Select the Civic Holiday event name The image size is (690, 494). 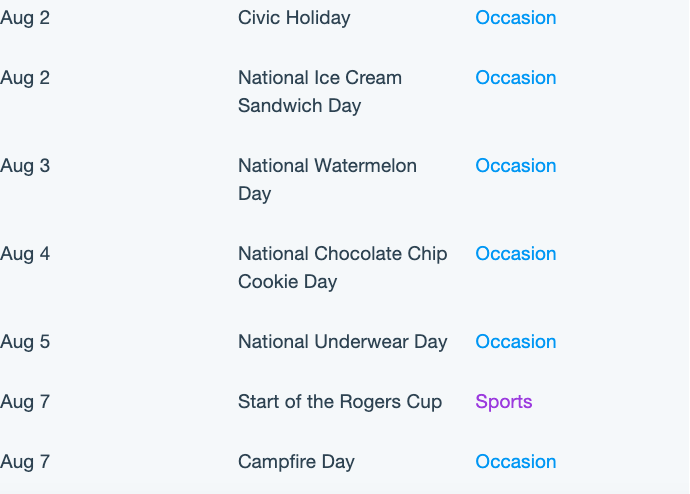(294, 18)
